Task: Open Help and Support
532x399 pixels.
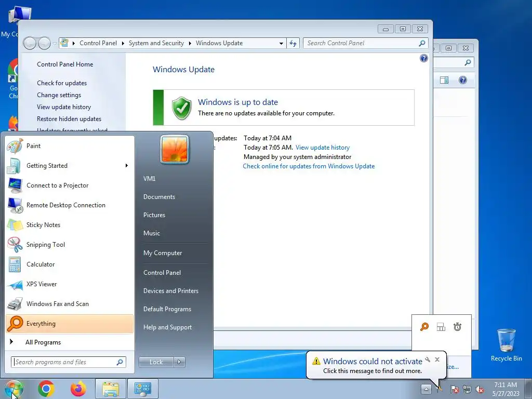Action: point(167,327)
